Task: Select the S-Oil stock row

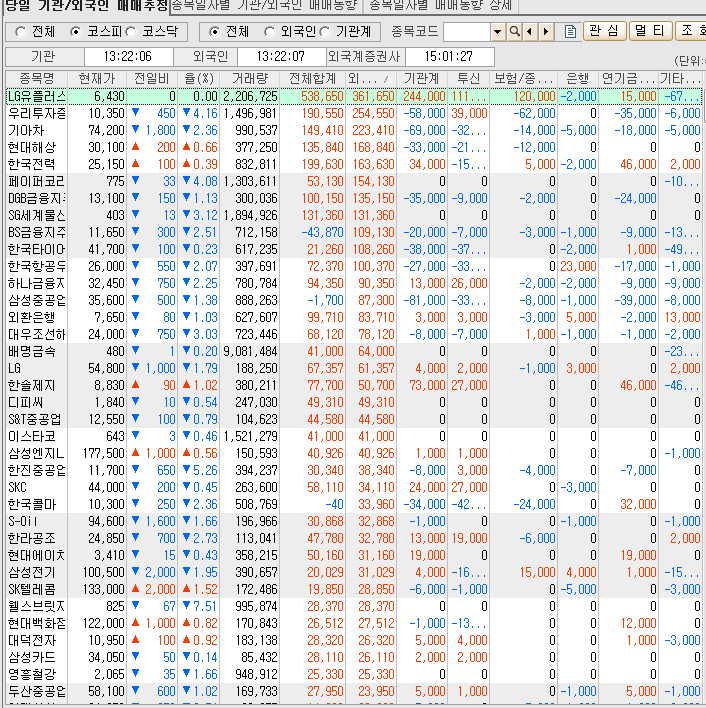Action: coord(354,522)
